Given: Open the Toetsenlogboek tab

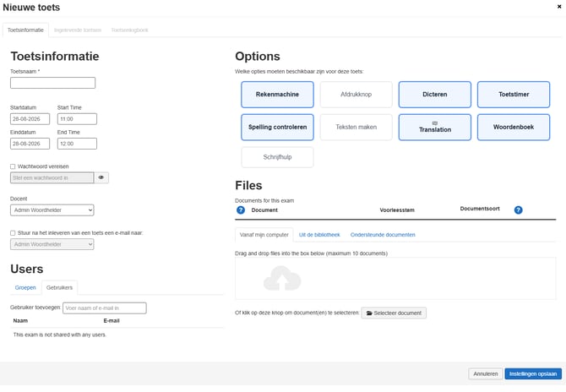Looking at the screenshot, I should (129, 30).
